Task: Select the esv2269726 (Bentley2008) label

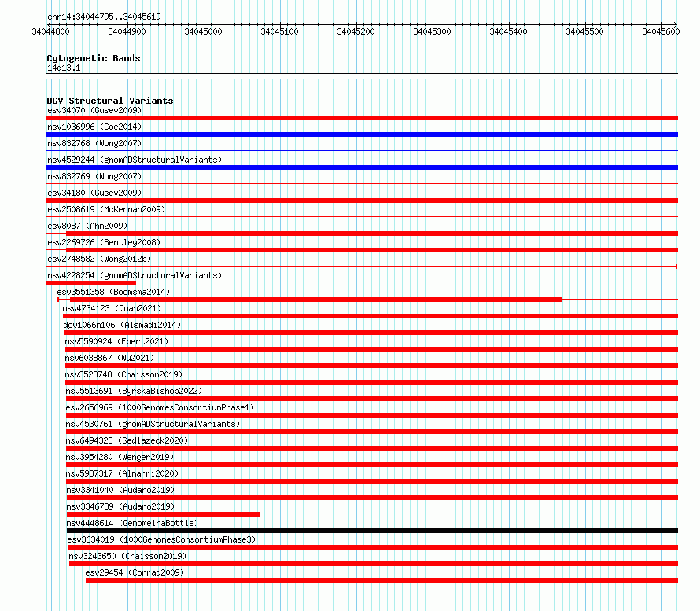Action: pyautogui.click(x=104, y=242)
